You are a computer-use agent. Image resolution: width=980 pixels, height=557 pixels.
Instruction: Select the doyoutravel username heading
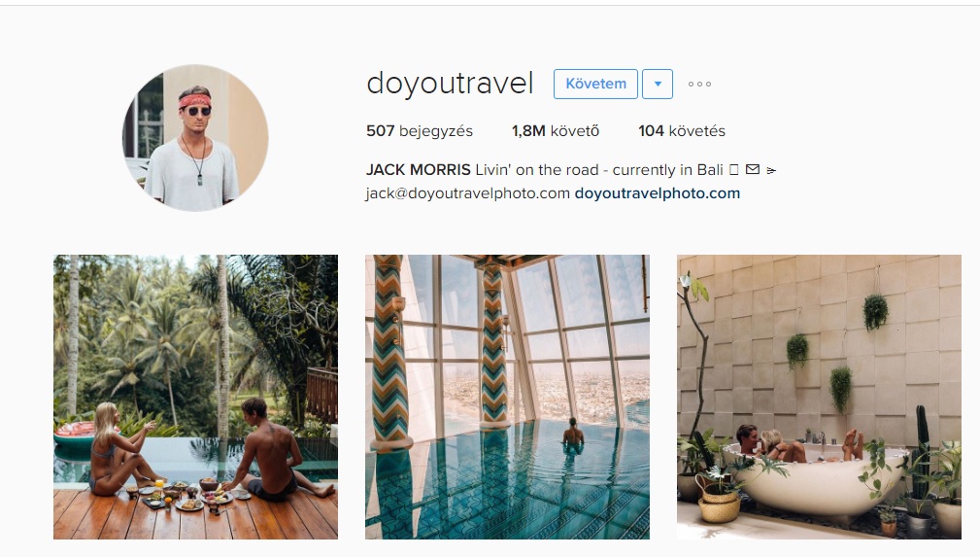pyautogui.click(x=450, y=84)
